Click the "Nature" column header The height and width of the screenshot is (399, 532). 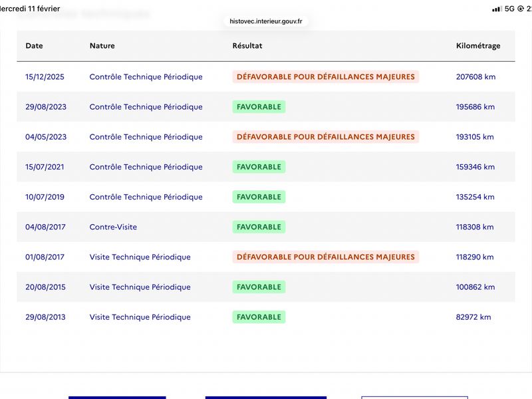pos(102,46)
